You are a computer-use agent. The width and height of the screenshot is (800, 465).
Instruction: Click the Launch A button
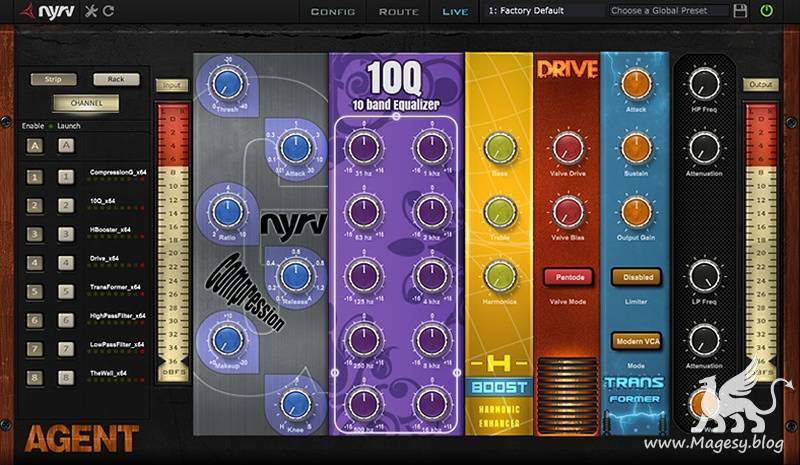tap(66, 146)
